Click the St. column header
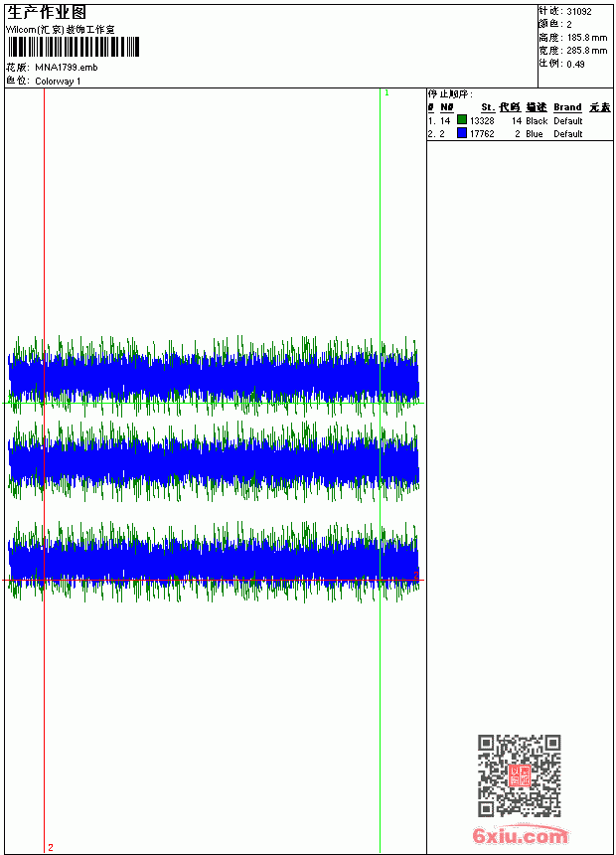This screenshot has height=855, width=616. (488, 107)
